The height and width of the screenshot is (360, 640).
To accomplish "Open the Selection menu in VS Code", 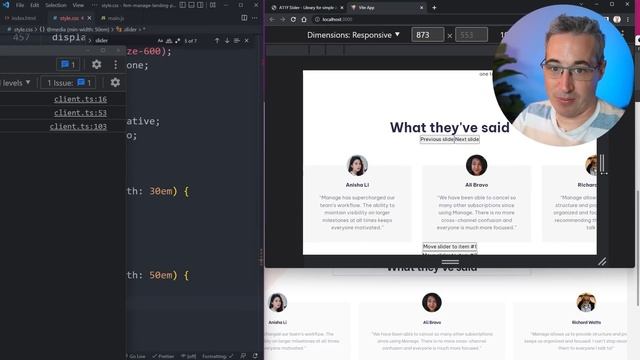I will click(x=56, y=5).
